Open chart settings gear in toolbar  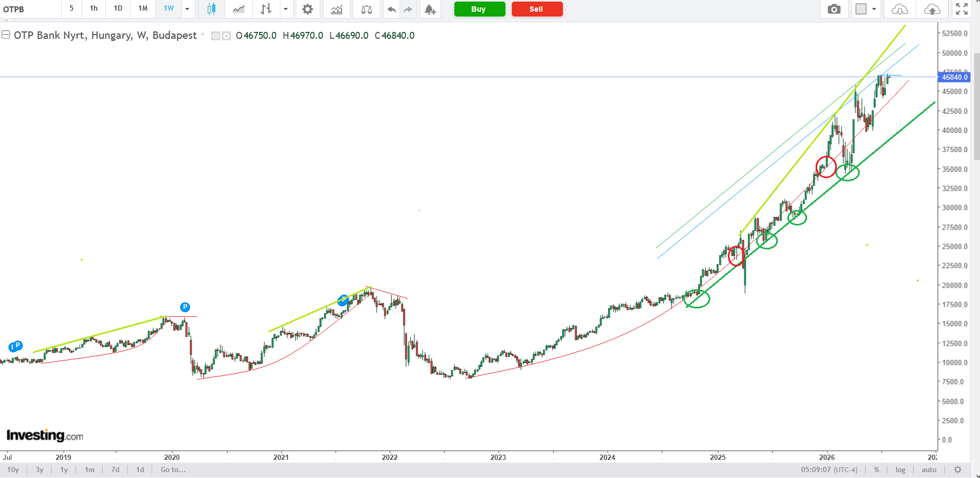tap(308, 9)
